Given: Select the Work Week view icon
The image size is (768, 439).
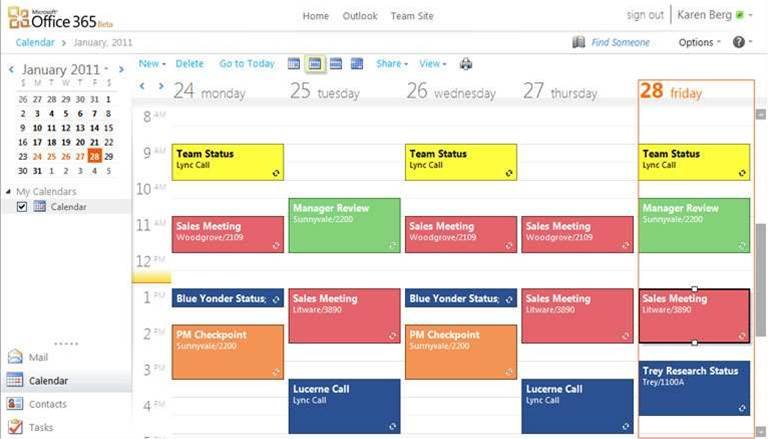Looking at the screenshot, I should pos(315,64).
